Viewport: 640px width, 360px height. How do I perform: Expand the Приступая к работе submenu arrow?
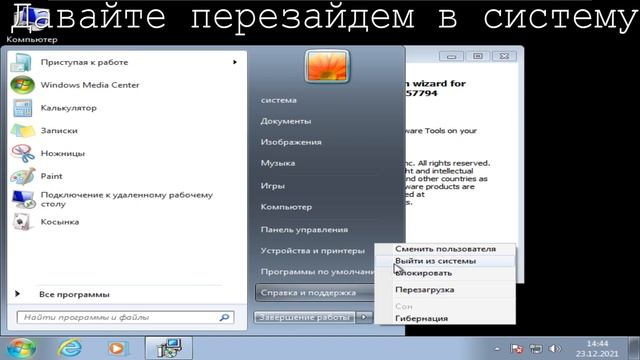(x=235, y=62)
